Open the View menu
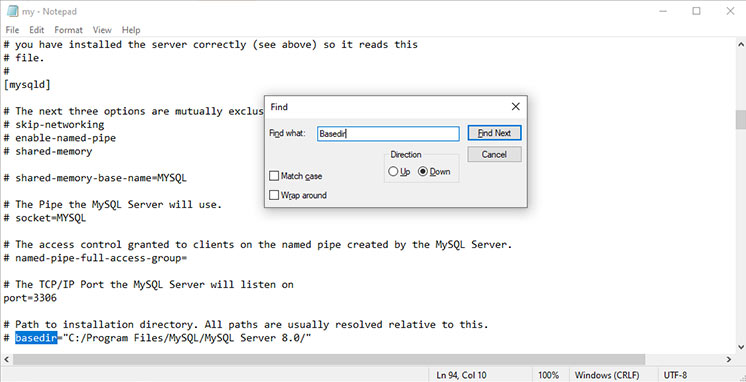Image resolution: width=746 pixels, height=382 pixels. click(x=102, y=29)
